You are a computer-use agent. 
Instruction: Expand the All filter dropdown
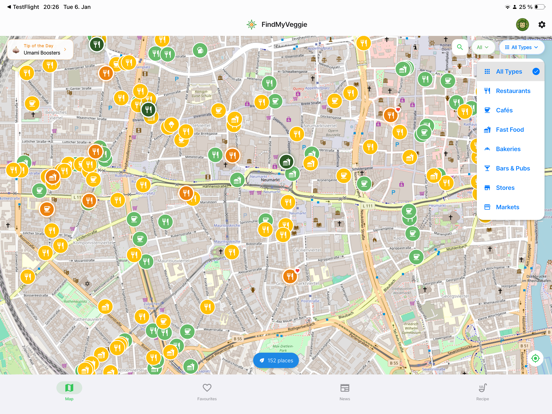pos(483,47)
